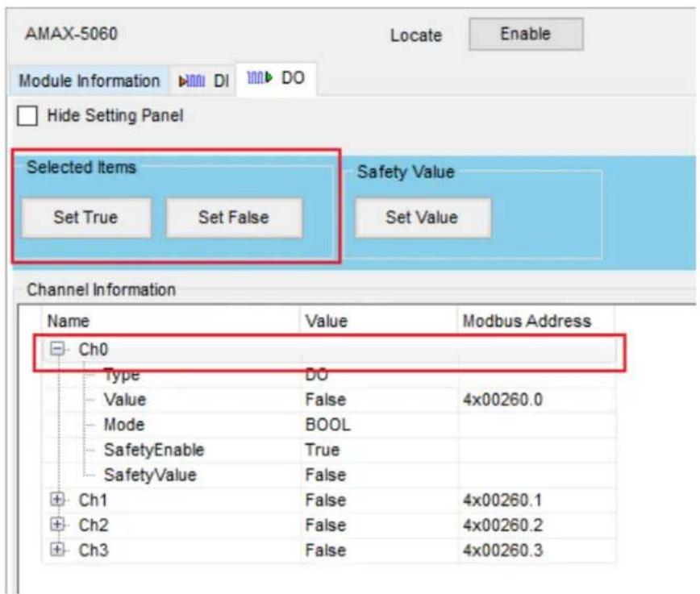Expand the Ch2 channel node
This screenshot has width=700, height=594.
57,525
